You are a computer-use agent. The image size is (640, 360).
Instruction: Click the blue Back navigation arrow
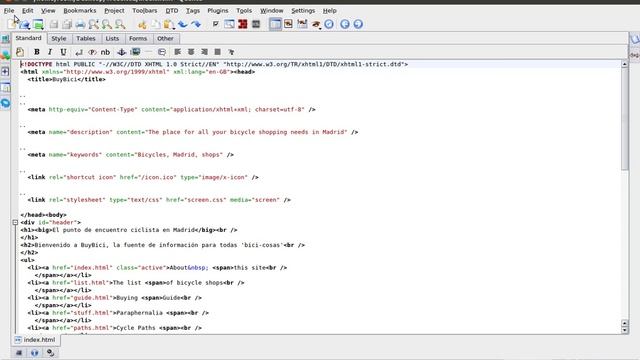pos(345,24)
